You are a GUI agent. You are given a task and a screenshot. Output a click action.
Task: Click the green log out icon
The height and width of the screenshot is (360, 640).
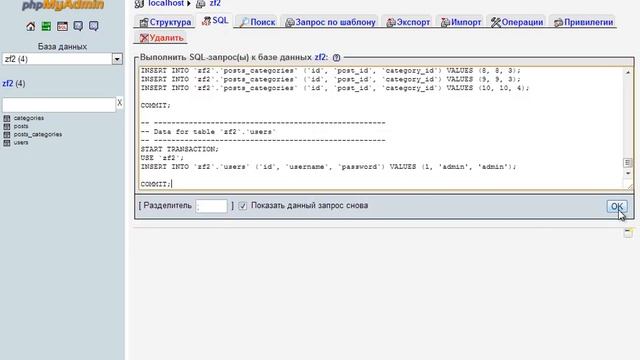(46, 27)
